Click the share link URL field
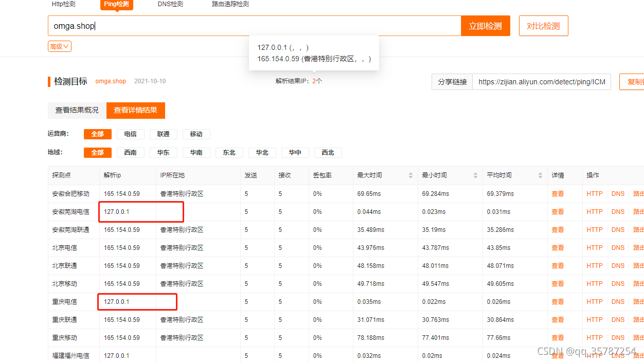Screen dimensions: 644x362 (541, 82)
